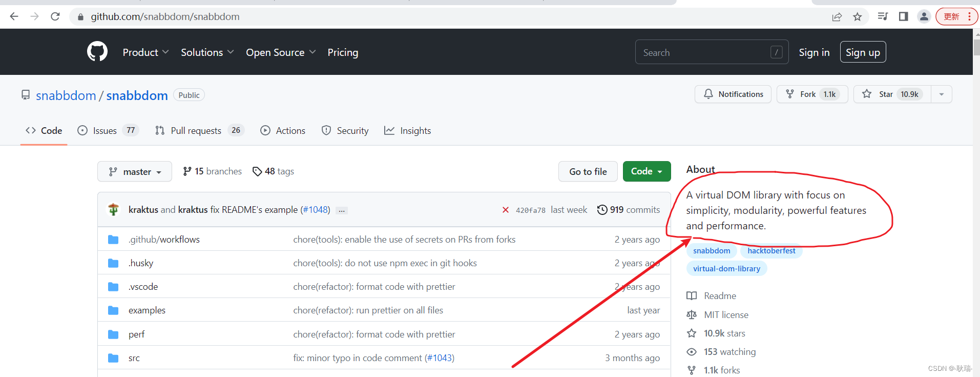This screenshot has width=980, height=377.
Task: Switch to the Security tab
Action: point(345,131)
